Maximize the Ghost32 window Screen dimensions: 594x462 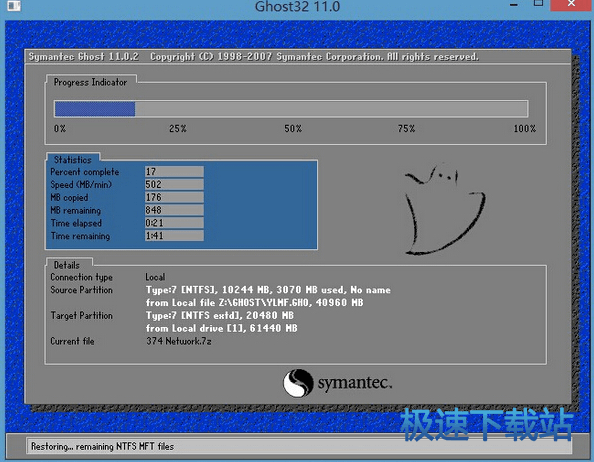[538, 4]
